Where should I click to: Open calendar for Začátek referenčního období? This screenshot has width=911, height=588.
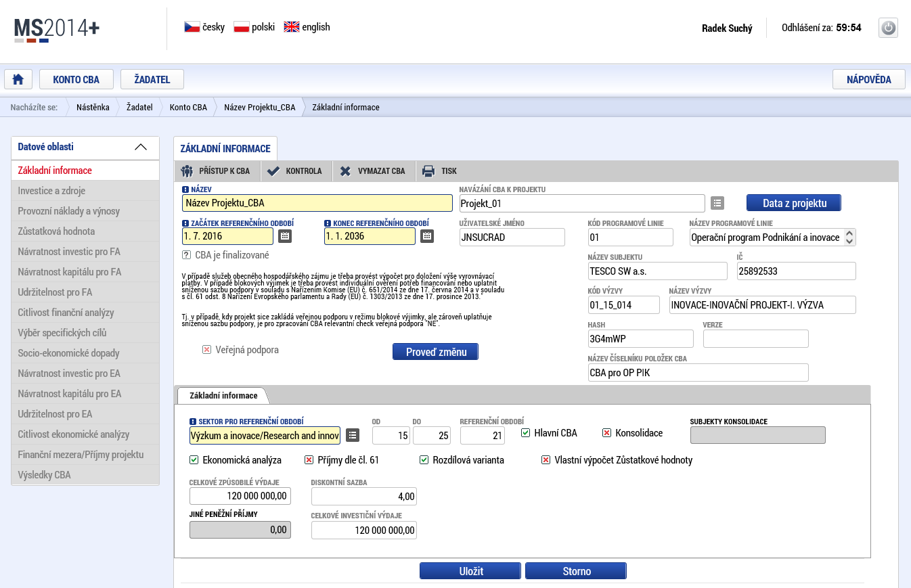tap(285, 236)
